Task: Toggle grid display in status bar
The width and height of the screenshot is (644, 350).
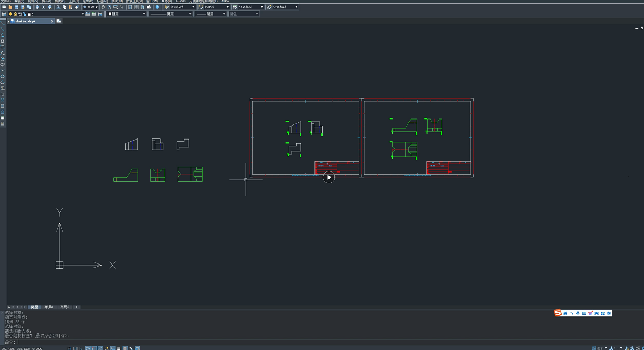Action: (x=69, y=348)
